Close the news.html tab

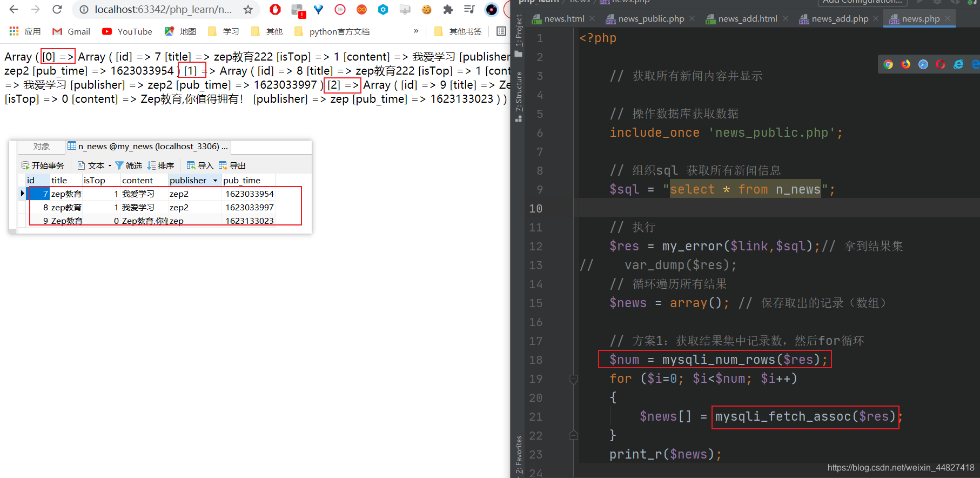pos(592,18)
